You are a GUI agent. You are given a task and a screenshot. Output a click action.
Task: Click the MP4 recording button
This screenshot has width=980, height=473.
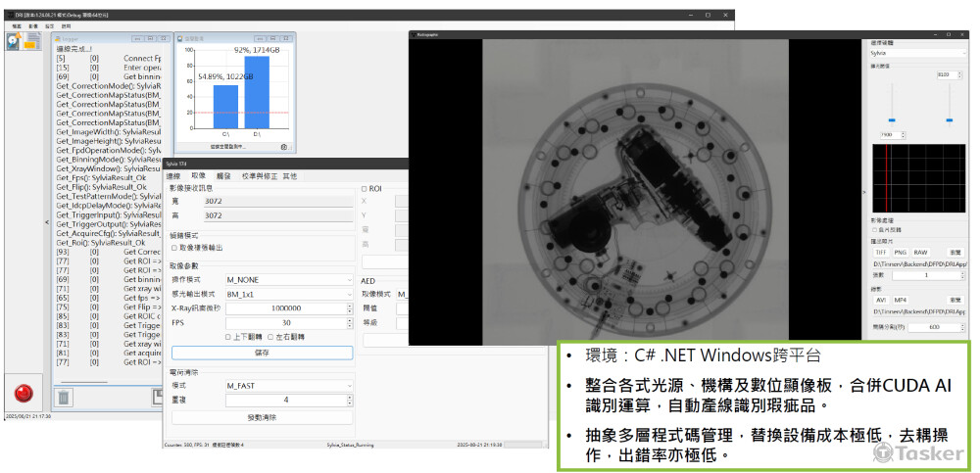coord(902,301)
